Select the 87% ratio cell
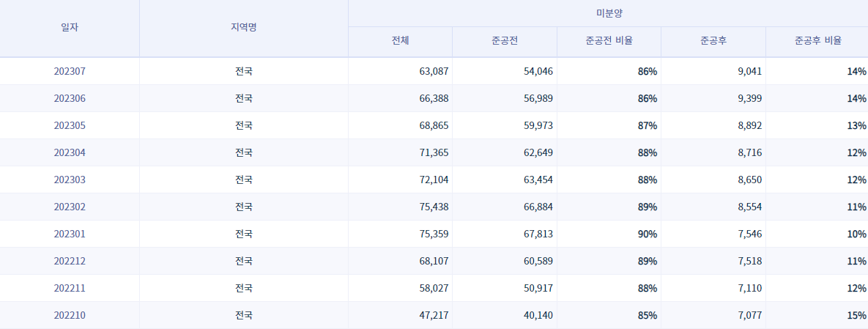Screen dimensions: 868x329 pos(609,125)
